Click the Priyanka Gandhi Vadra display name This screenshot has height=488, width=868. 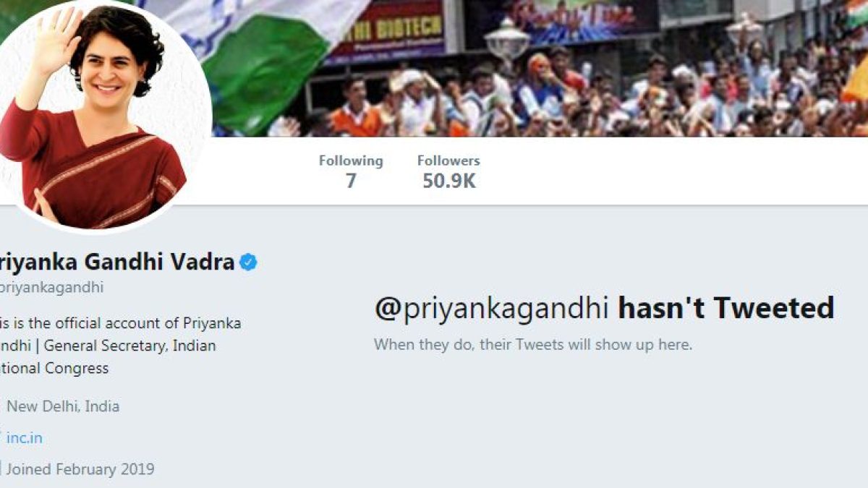click(117, 262)
